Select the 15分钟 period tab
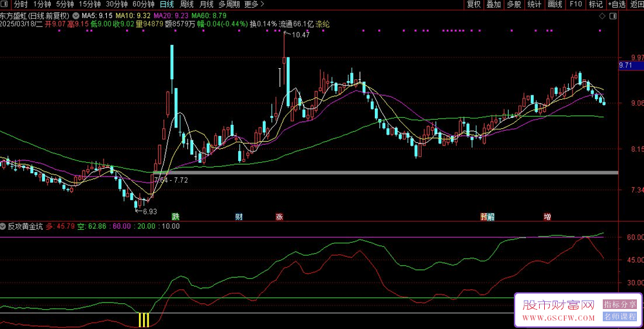The height and width of the screenshot is (329, 644). coord(90,5)
